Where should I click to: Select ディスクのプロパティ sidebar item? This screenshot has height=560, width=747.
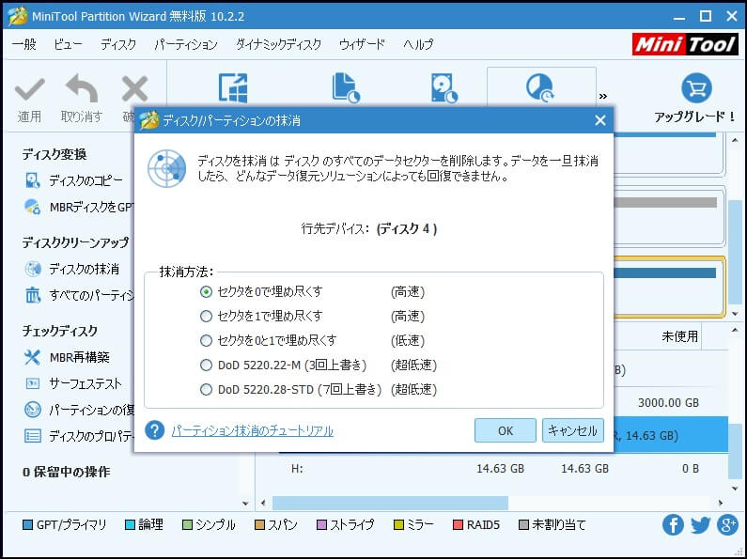pyautogui.click(x=79, y=436)
